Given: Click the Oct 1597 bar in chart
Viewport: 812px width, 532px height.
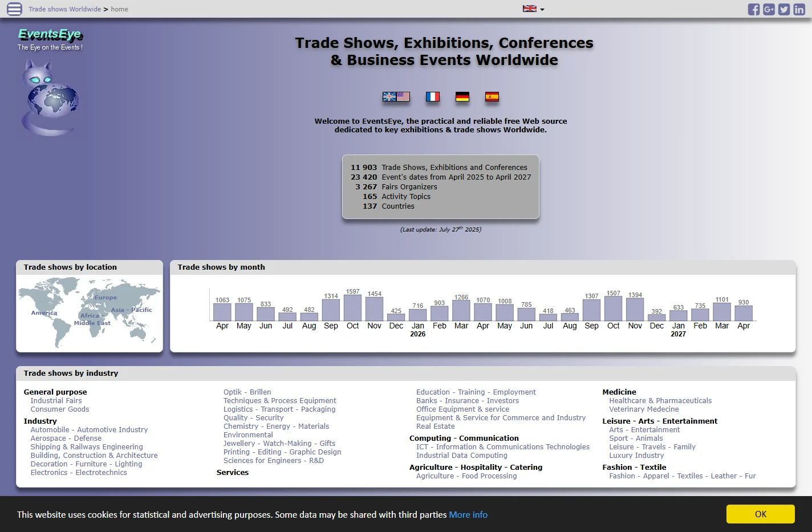Looking at the screenshot, I should (x=353, y=308).
